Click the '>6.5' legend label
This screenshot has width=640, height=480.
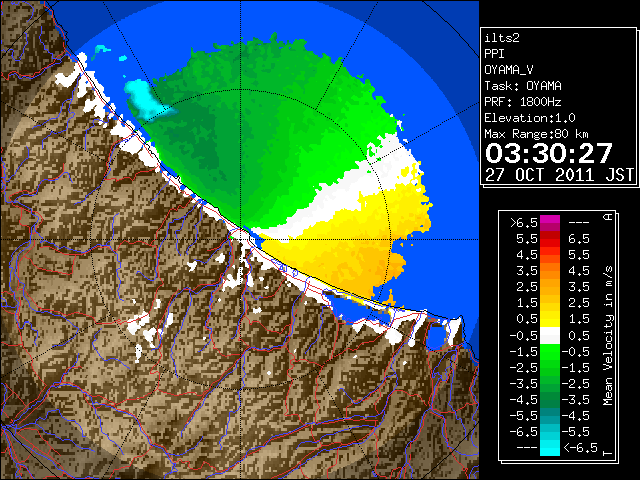pos(524,223)
